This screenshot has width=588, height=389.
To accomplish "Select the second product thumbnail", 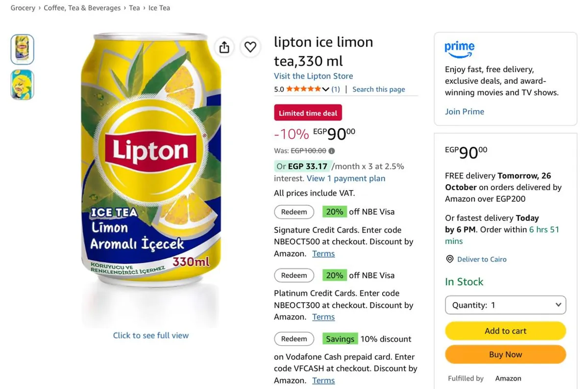I will point(23,84).
